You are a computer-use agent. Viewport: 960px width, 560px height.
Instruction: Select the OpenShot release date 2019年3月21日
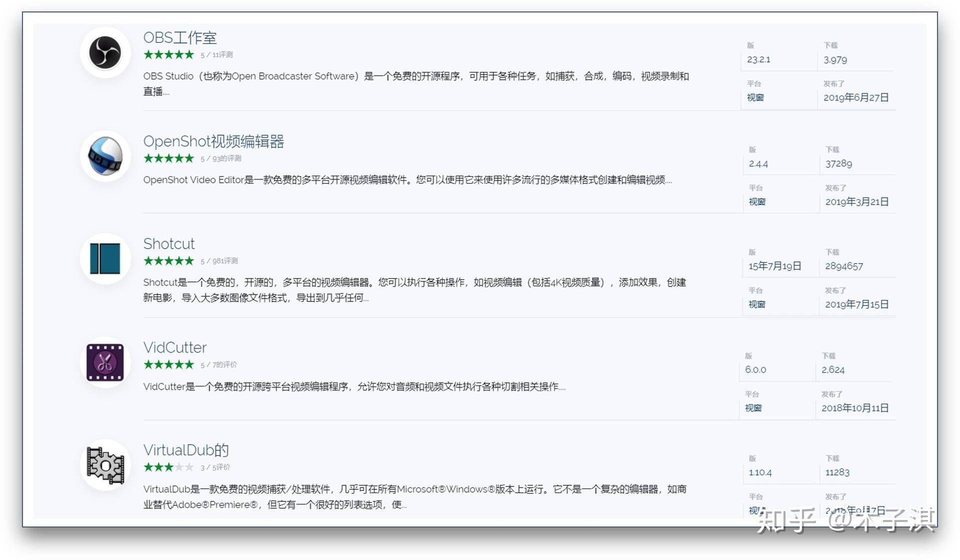coord(857,201)
